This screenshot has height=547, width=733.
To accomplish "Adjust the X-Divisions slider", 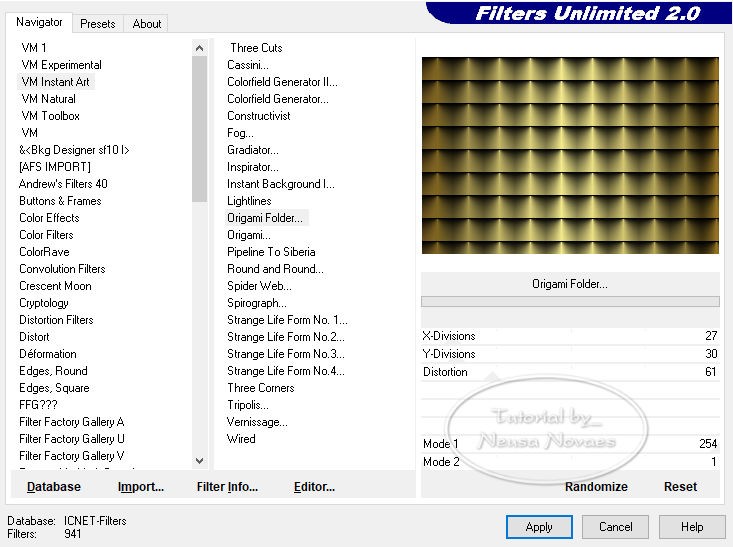I will coord(570,336).
